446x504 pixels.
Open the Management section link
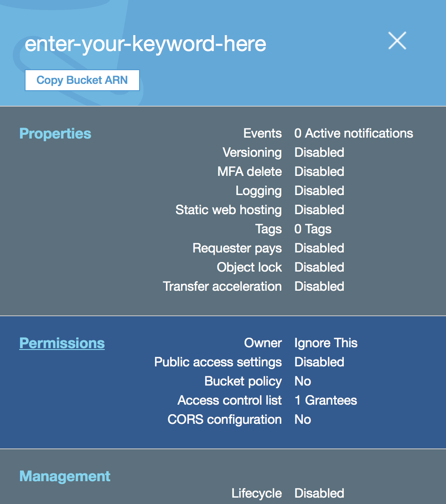[65, 476]
